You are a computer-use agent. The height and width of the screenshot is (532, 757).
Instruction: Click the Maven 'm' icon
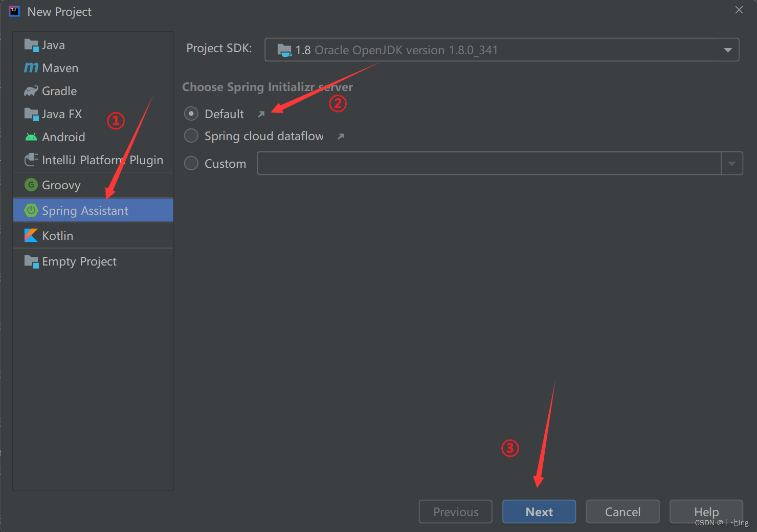tap(31, 68)
